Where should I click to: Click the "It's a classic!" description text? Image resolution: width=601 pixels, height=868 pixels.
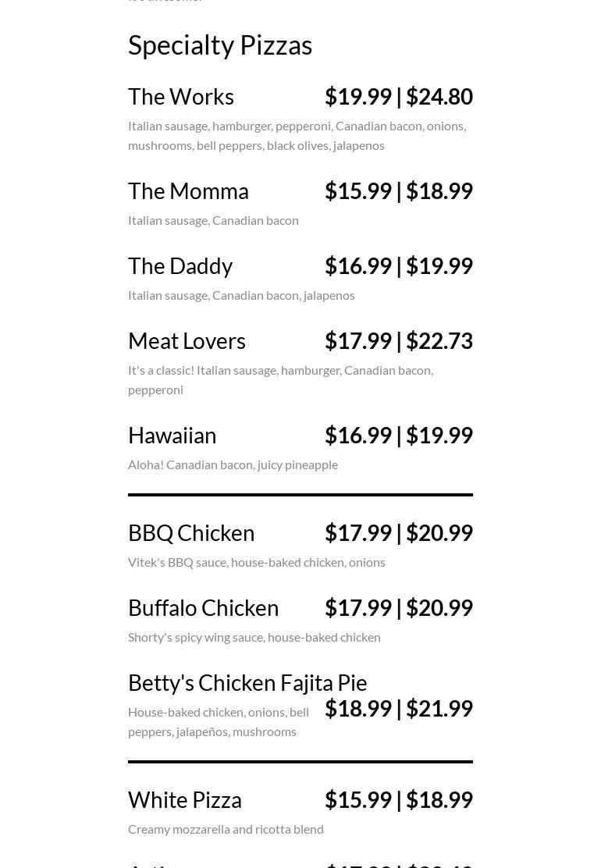[x=280, y=379]
